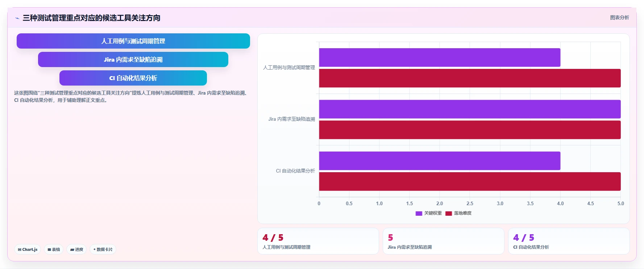Click the 4 / 5 card for CI 自动化结果分析
Image resolution: width=644 pixels, height=269 pixels.
click(569, 241)
